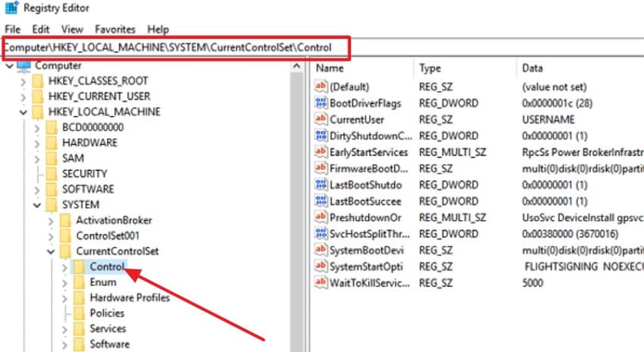Collapse the SYSTEM key arrow
644x352 pixels.
[x=37, y=205]
